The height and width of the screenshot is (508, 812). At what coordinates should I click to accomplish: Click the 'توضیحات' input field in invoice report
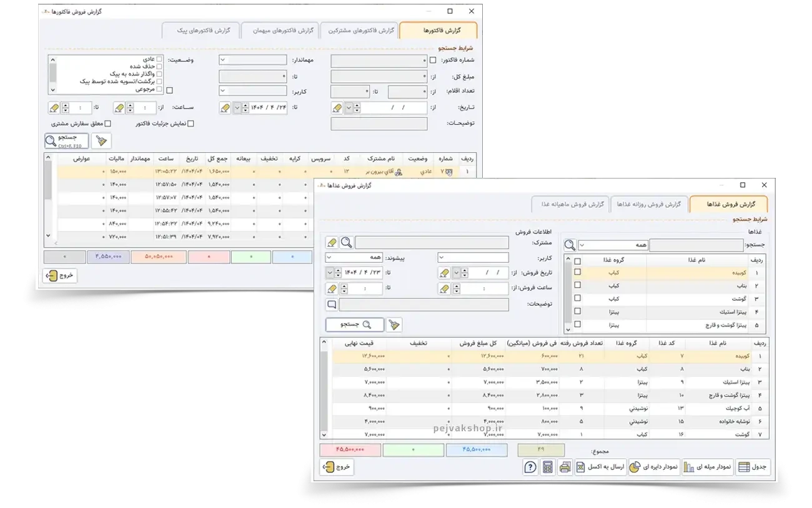[x=379, y=124]
